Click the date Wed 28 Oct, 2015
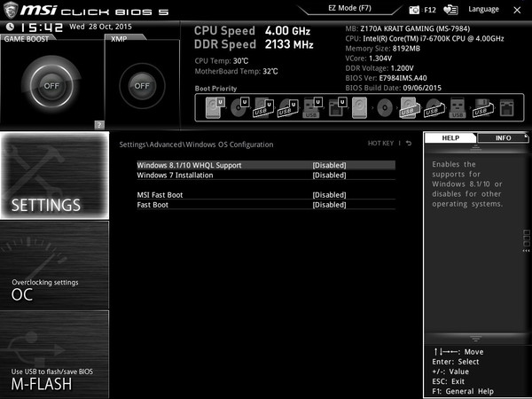Viewport: 532px width, 399px height. click(100, 27)
